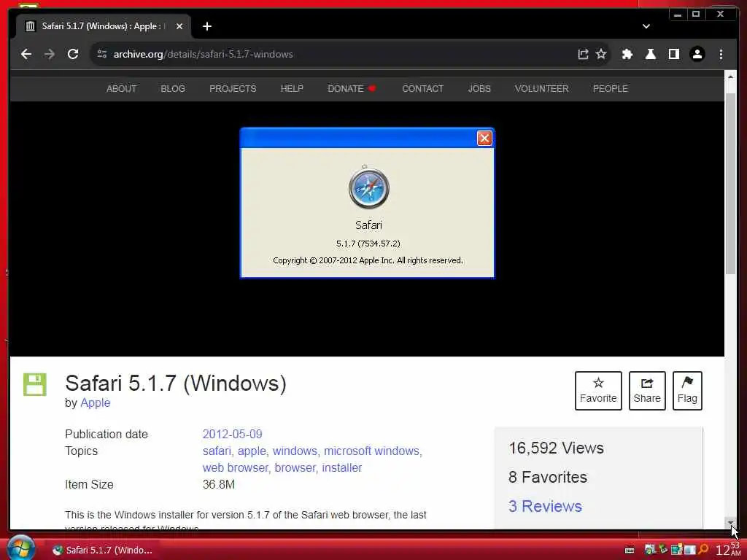Click the Share button
The height and width of the screenshot is (560, 747).
click(x=647, y=391)
